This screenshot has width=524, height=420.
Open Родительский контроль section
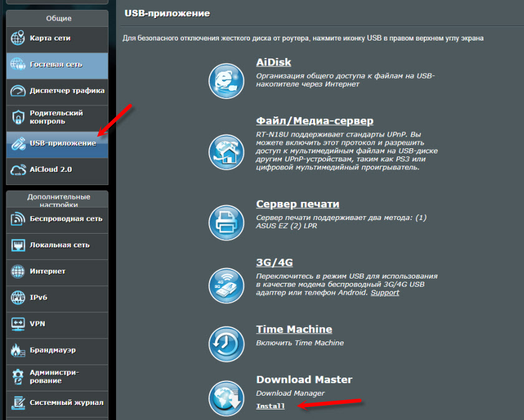57,117
